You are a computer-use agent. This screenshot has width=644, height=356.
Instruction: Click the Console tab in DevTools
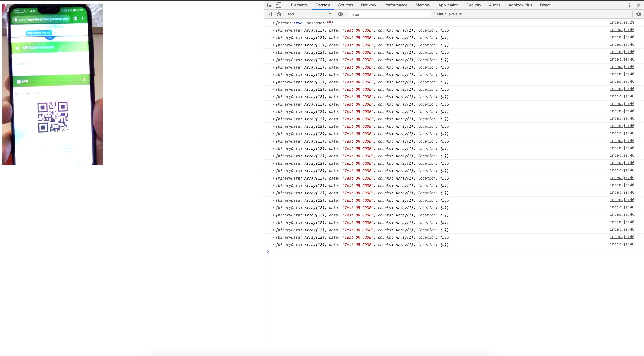(323, 5)
